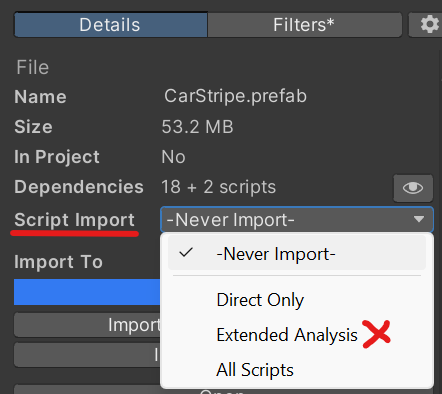Click the File section heading

[x=33, y=67]
